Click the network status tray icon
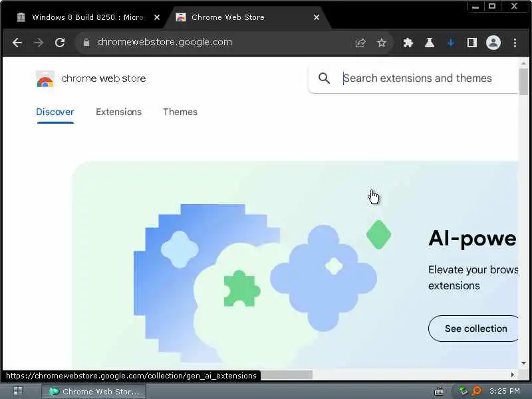The height and width of the screenshot is (399, 532). (462, 391)
